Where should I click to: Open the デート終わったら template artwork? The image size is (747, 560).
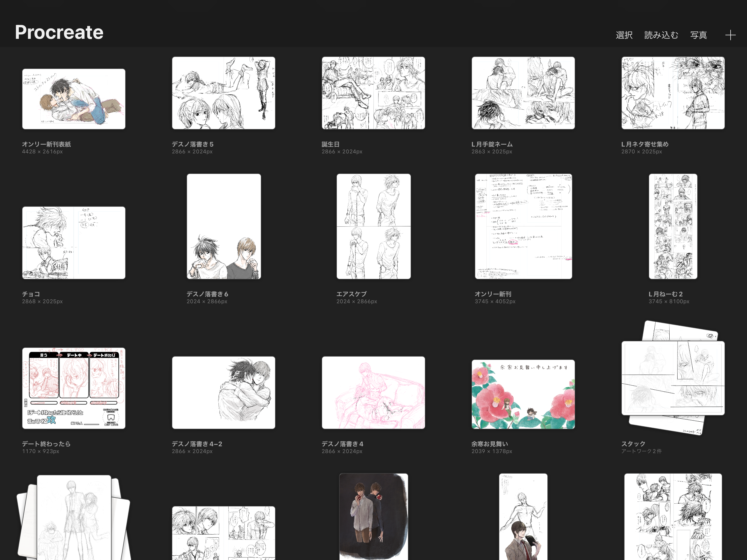[74, 388]
